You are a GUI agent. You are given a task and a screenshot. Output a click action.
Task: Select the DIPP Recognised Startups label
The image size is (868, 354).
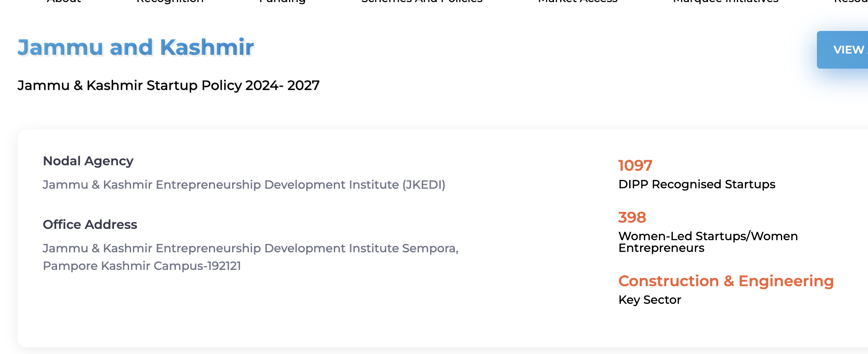click(697, 184)
